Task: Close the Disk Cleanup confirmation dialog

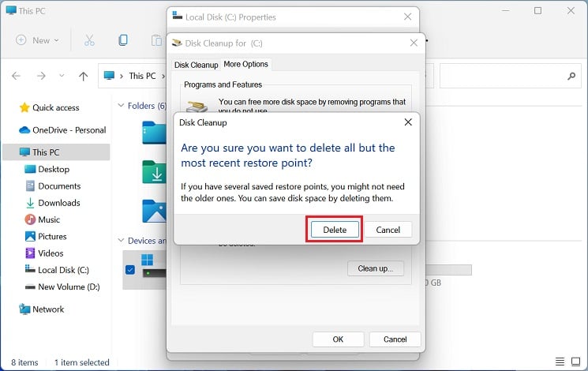Action: coord(408,122)
